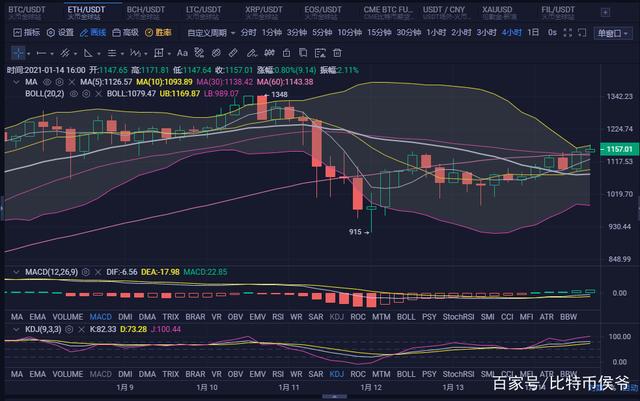Image resolution: width=640 pixels, height=401 pixels.
Task: Select the 15分钟 timeframe
Action: pyautogui.click(x=379, y=33)
